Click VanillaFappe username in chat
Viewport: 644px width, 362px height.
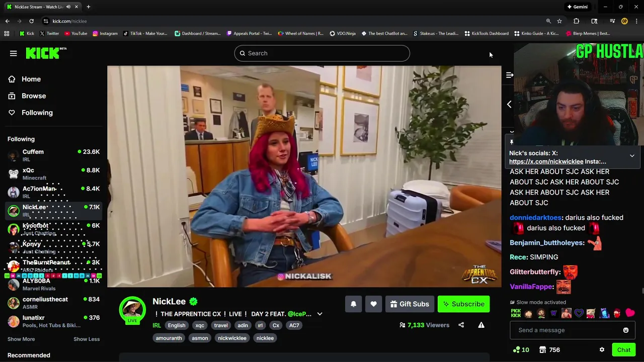tap(531, 287)
